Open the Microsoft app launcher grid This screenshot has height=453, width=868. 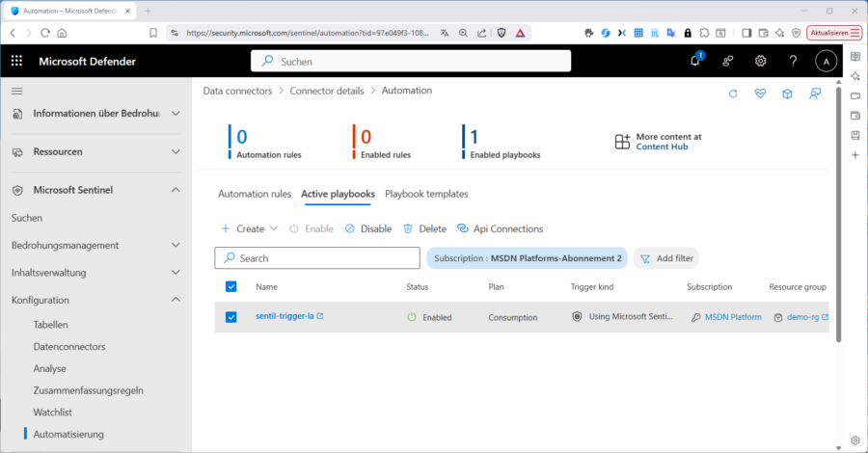click(16, 61)
